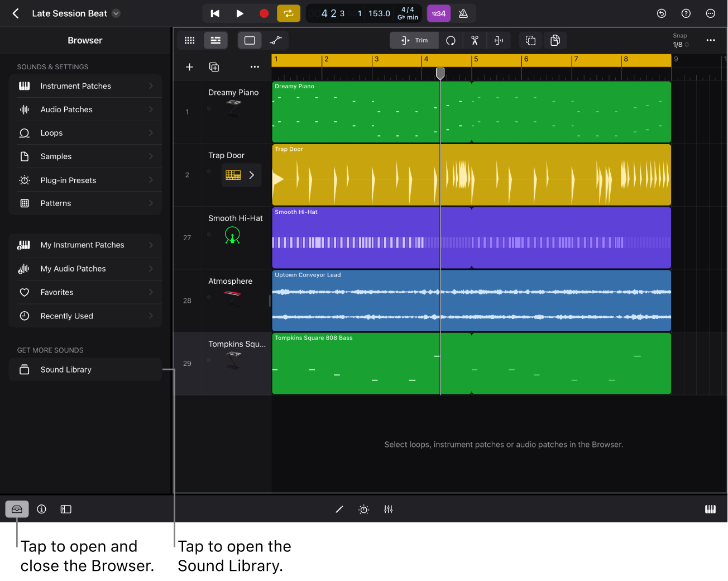This screenshot has height=581, width=728.
Task: Toggle the metronome icon
Action: tap(463, 13)
